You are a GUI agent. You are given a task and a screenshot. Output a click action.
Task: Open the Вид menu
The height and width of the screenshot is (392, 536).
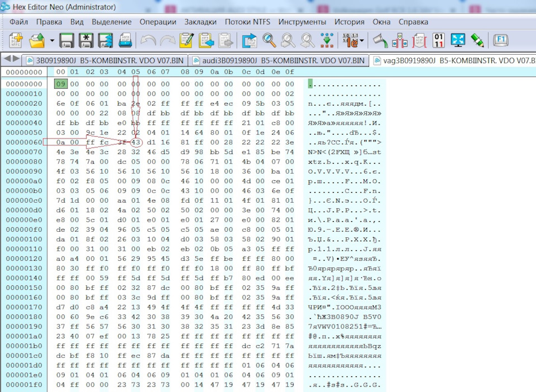[x=77, y=22]
